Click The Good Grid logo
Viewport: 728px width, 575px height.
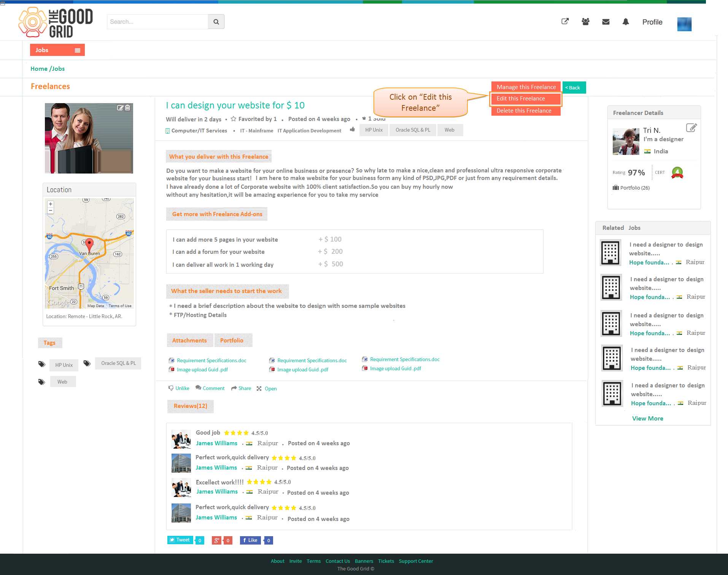click(56, 22)
